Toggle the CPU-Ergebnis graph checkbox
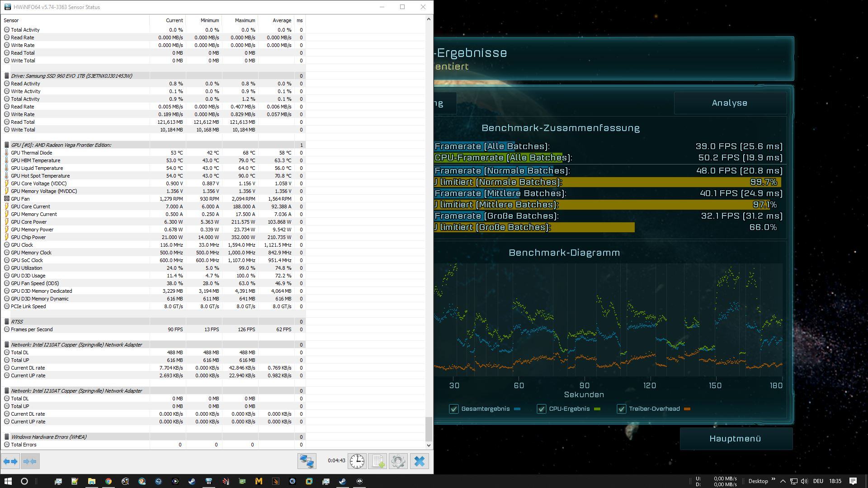 (x=541, y=409)
